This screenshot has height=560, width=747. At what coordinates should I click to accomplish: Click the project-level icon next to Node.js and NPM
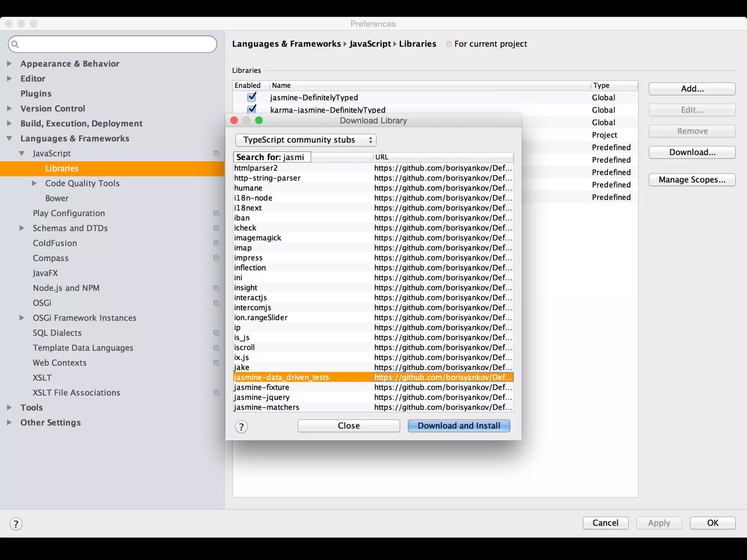coord(216,288)
